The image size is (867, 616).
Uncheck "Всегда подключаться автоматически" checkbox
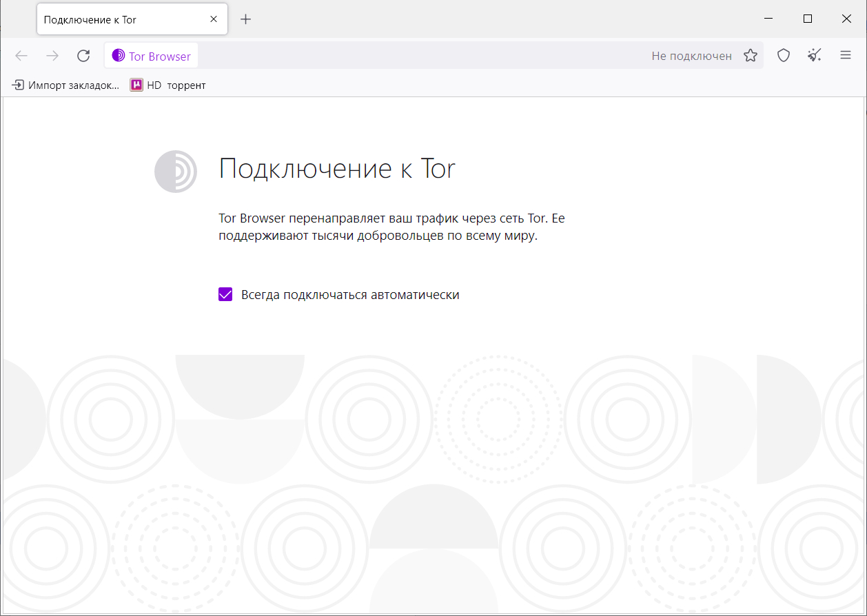[225, 295]
